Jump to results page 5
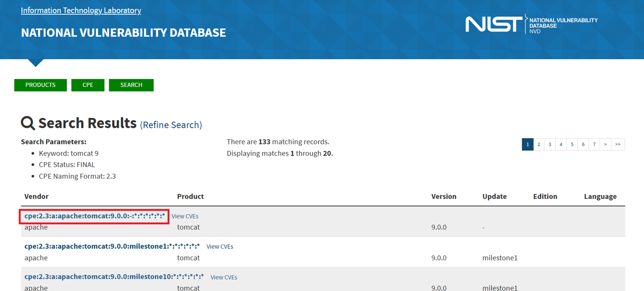Viewport: 644px width, 291px height. 572,144
